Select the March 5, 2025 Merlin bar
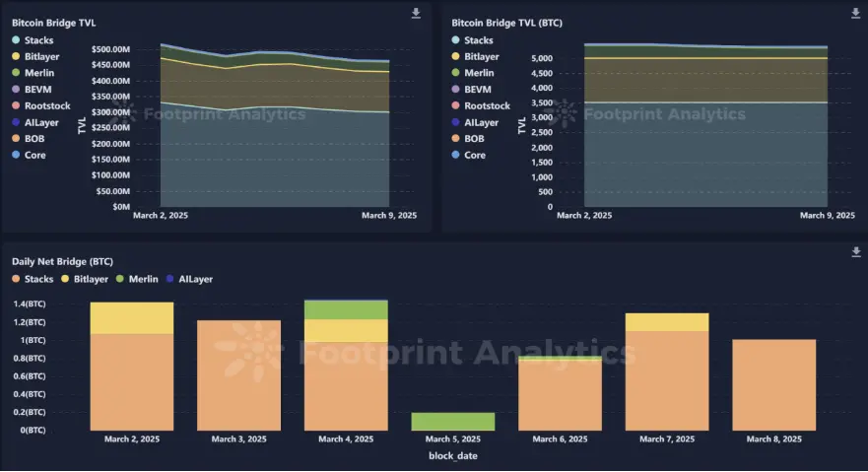The image size is (868, 472). click(453, 422)
